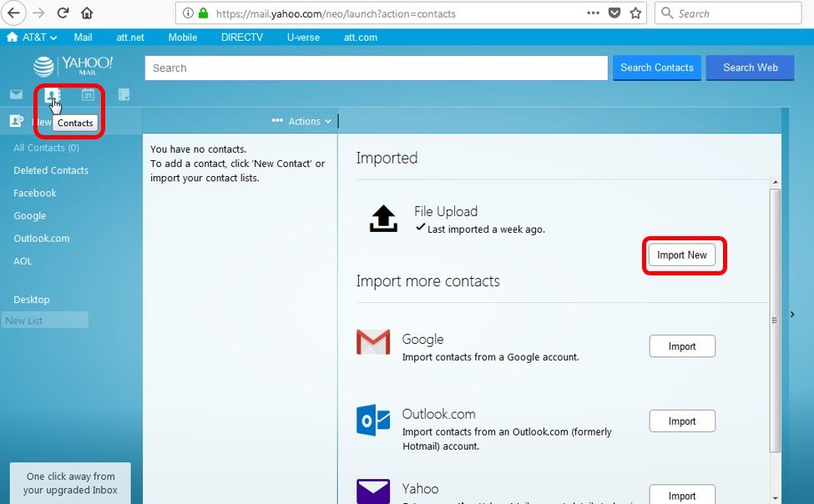Image resolution: width=814 pixels, height=504 pixels.
Task: Click the Import New button
Action: pos(682,255)
